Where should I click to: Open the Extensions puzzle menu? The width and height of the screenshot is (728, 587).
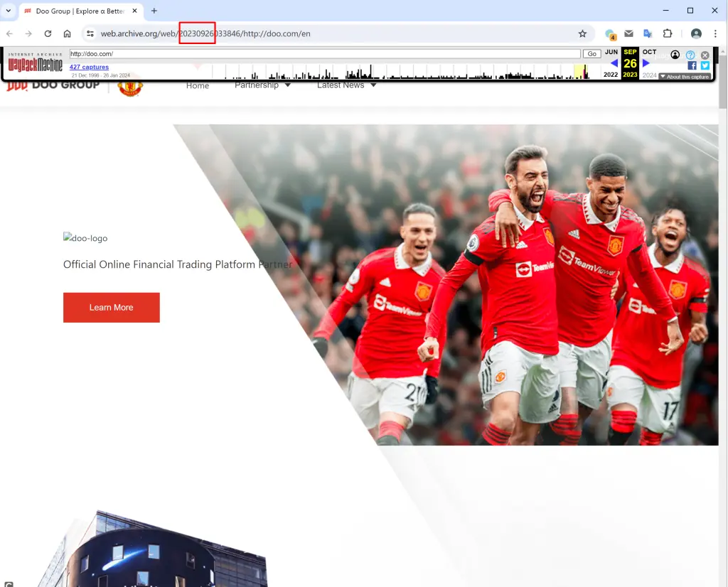[x=667, y=33]
